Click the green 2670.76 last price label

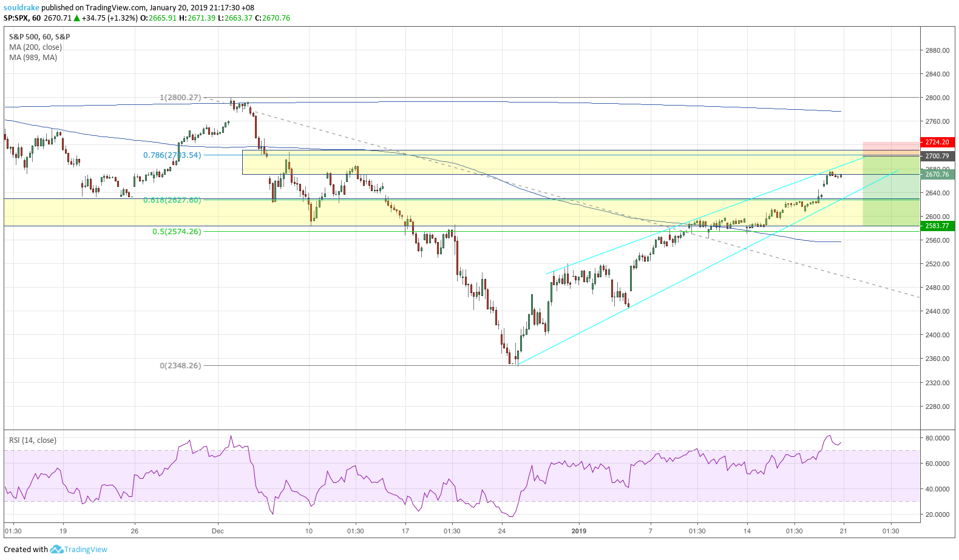click(938, 174)
